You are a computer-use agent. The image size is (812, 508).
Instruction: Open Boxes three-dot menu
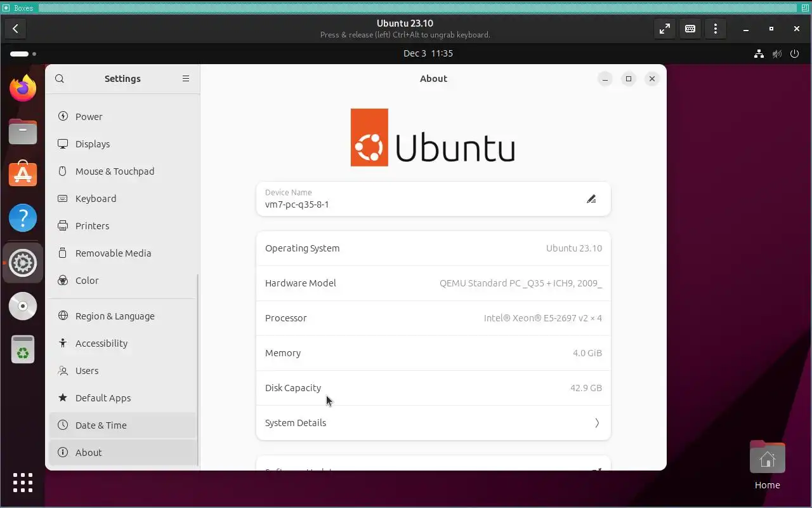coord(716,29)
